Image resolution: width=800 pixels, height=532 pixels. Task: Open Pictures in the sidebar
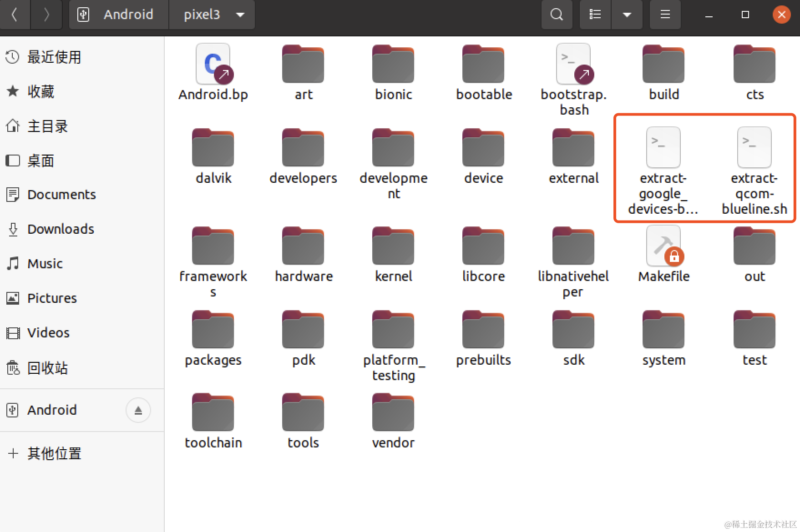(82, 298)
